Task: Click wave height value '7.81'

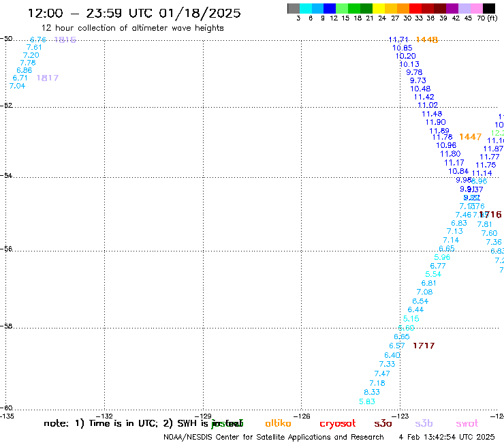Action: tap(484, 224)
